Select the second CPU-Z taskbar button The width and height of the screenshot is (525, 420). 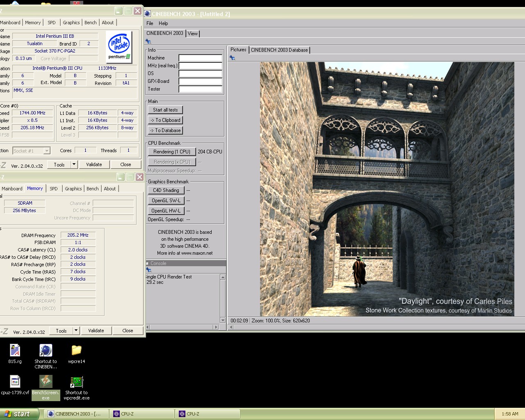(x=208, y=414)
